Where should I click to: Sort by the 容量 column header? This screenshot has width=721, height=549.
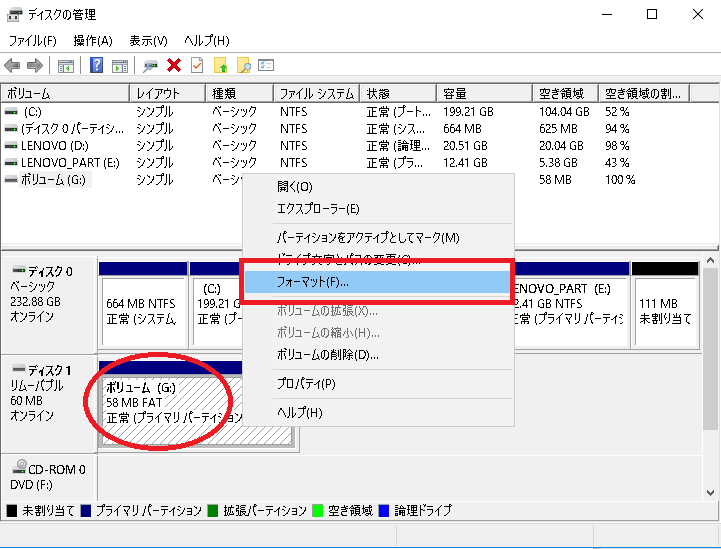coord(485,93)
